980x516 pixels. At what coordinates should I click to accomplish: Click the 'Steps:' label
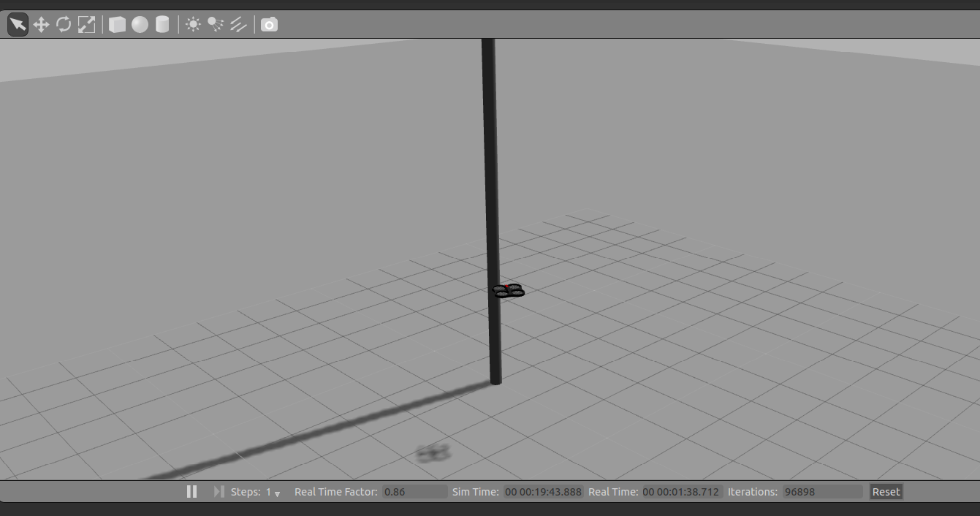pos(246,492)
